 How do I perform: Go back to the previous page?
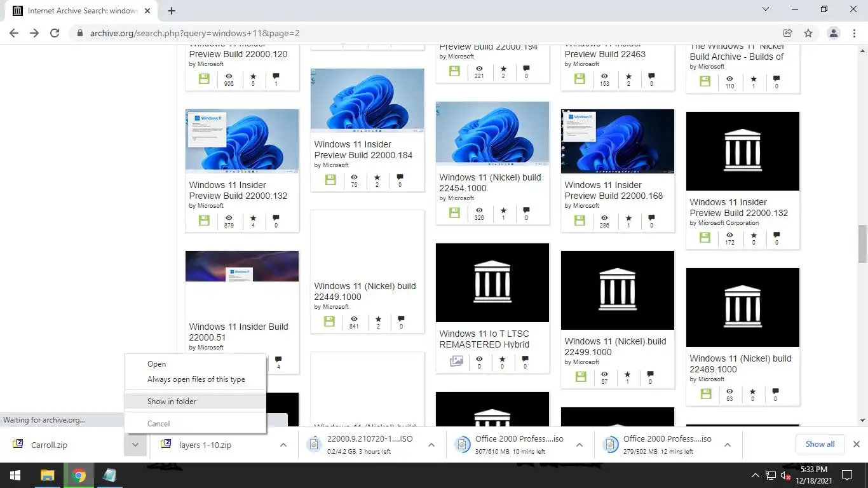pos(14,33)
